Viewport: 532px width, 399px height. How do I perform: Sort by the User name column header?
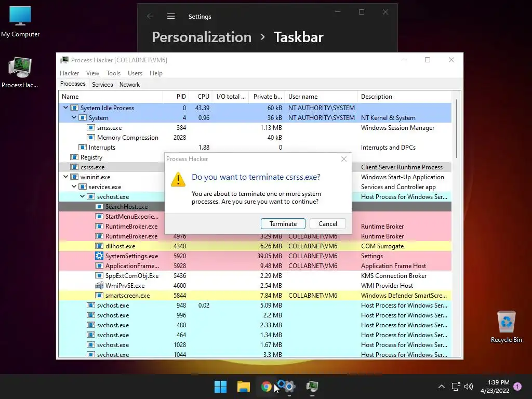coord(321,96)
